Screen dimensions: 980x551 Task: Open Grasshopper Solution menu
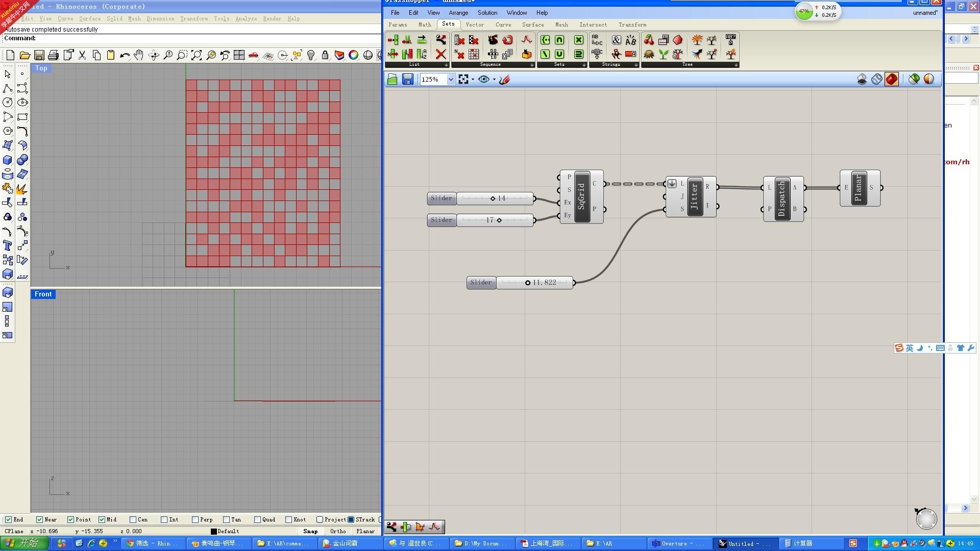(487, 13)
